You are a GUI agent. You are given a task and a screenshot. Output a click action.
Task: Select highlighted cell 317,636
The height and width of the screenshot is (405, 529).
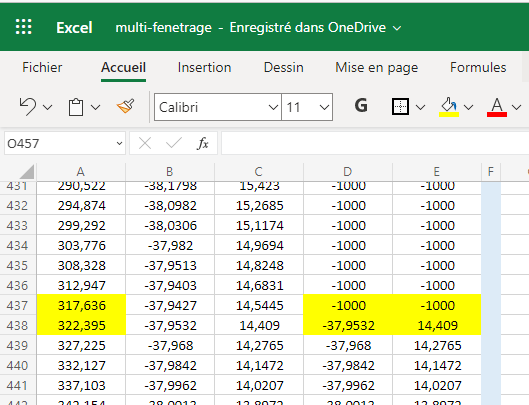pyautogui.click(x=81, y=305)
